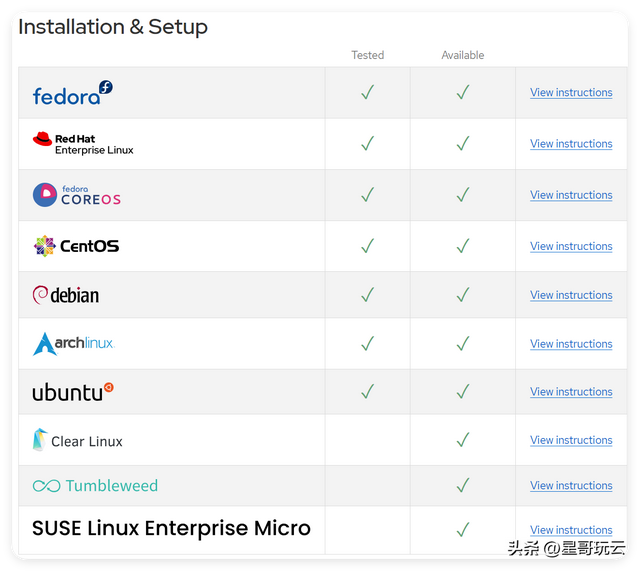Image resolution: width=640 pixels, height=571 pixels.
Task: Open View instructions for Ubuntu
Action: [x=571, y=392]
